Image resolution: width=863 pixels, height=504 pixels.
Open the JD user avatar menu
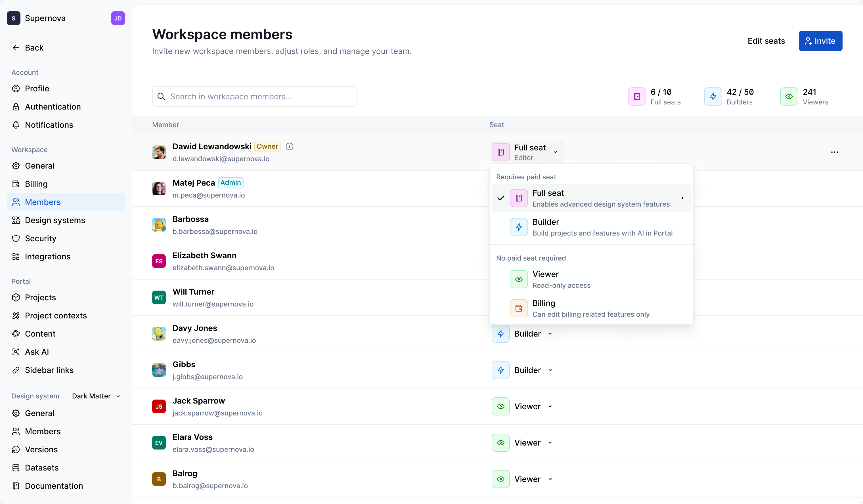point(118,18)
